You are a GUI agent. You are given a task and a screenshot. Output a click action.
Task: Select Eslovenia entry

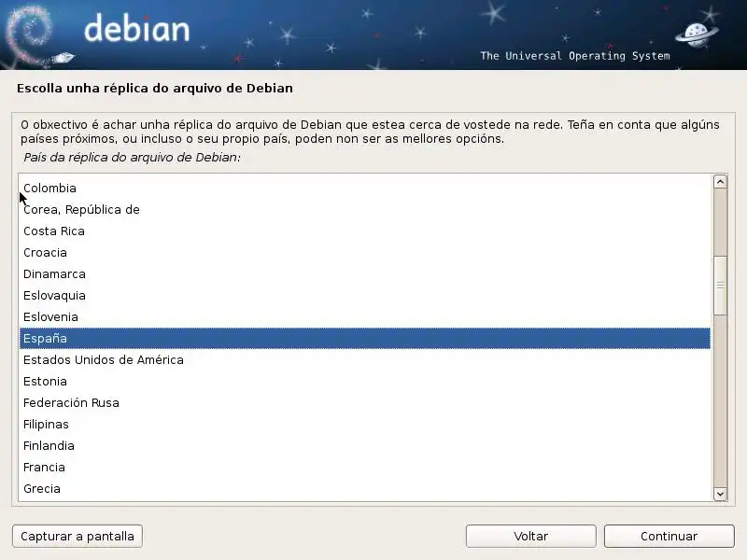pos(365,316)
